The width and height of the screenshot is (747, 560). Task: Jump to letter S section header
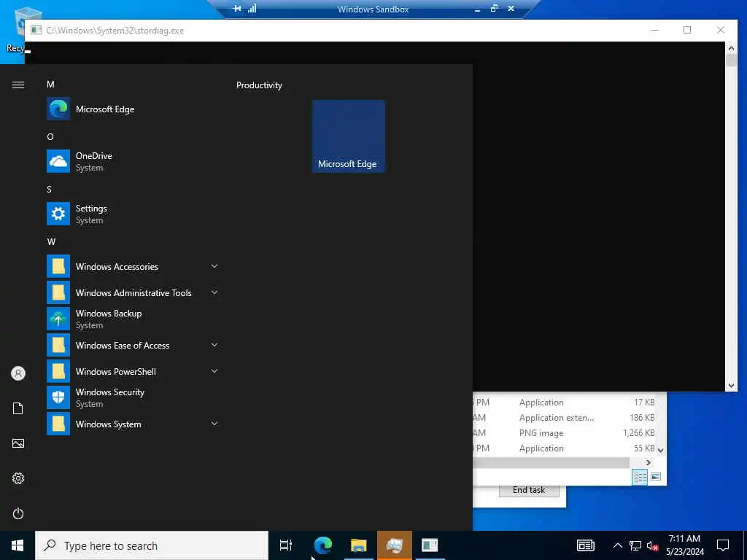(49, 189)
